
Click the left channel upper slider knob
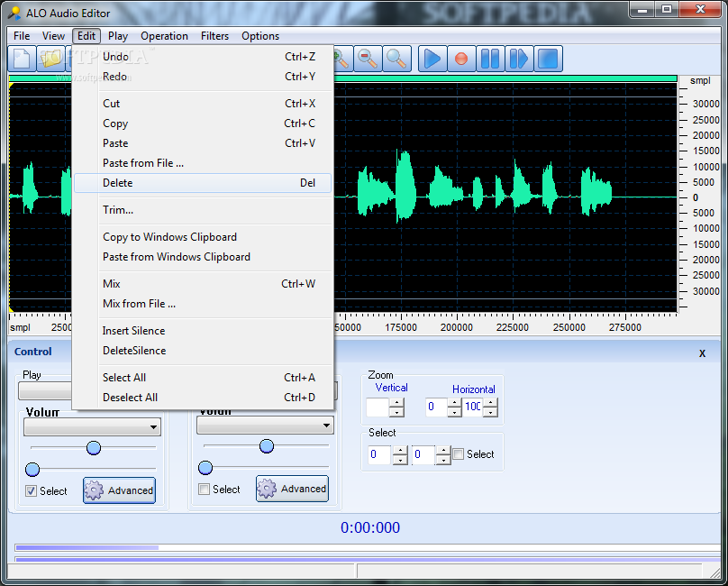[94, 448]
